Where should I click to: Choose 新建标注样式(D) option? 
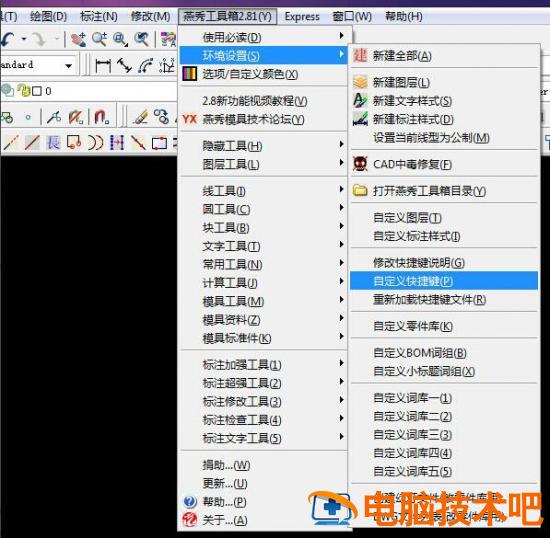(444, 119)
